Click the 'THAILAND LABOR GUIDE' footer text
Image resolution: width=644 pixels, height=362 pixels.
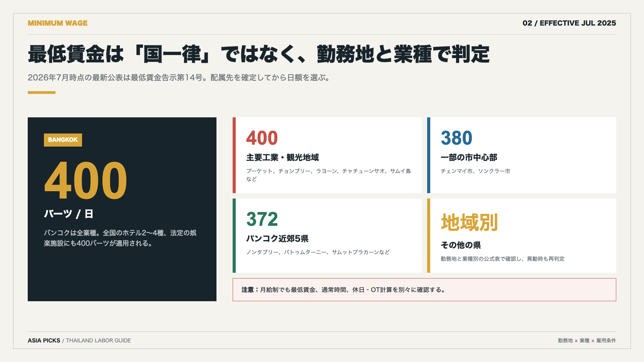click(98, 340)
